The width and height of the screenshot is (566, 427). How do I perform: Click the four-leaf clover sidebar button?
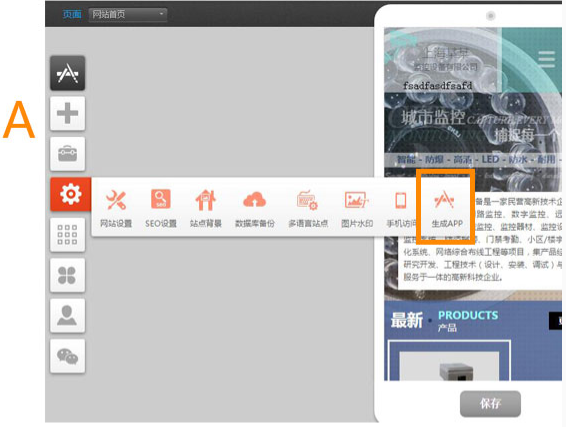tap(68, 275)
